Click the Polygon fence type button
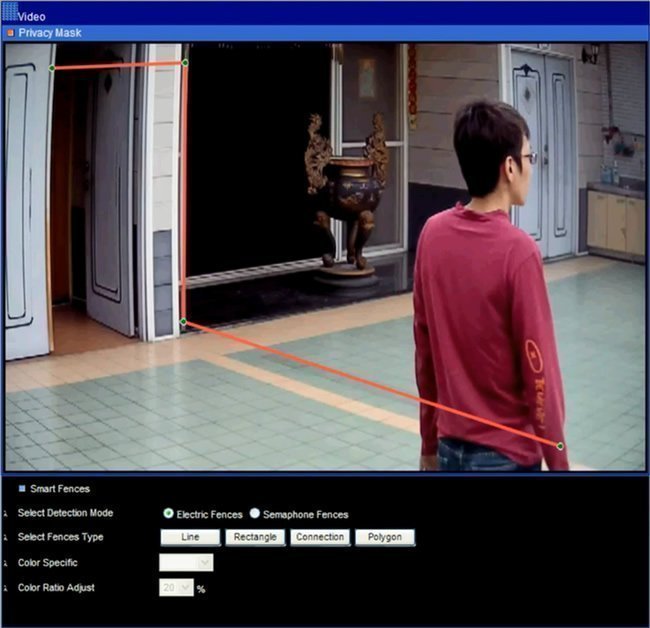 coord(385,537)
